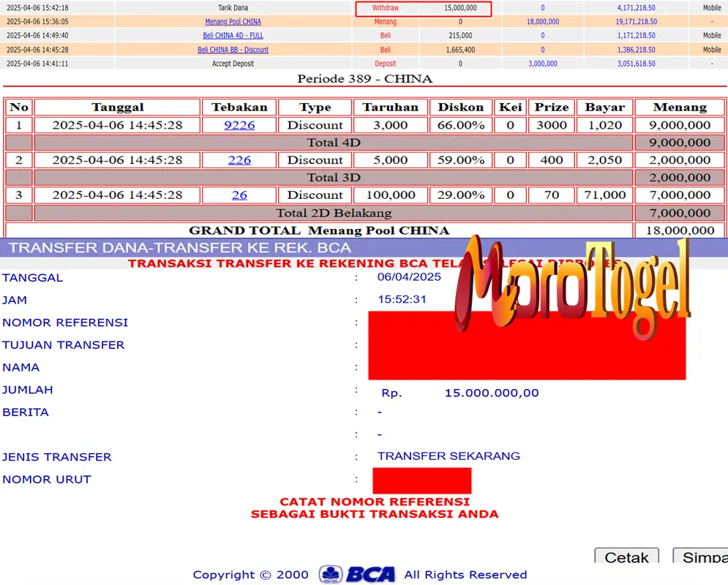This screenshot has width=728, height=585.
Task: Open the "Menang Pool CHINA" transaction link
Action: click(233, 21)
